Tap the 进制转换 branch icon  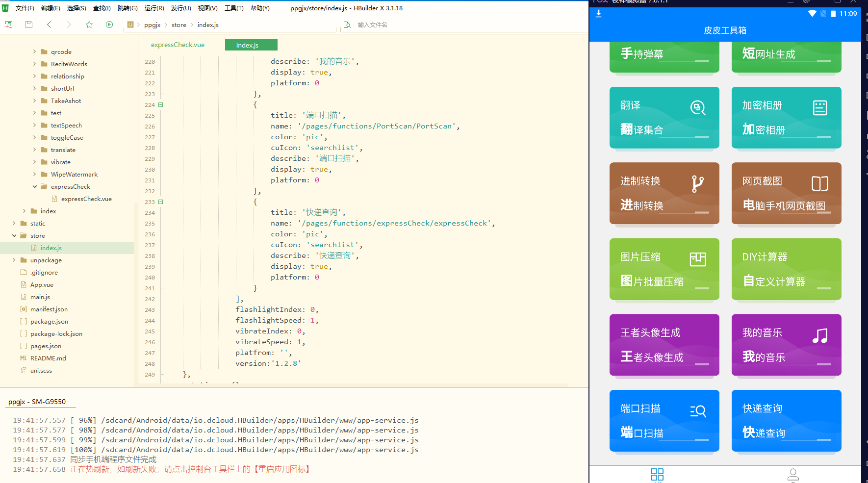coord(697,183)
